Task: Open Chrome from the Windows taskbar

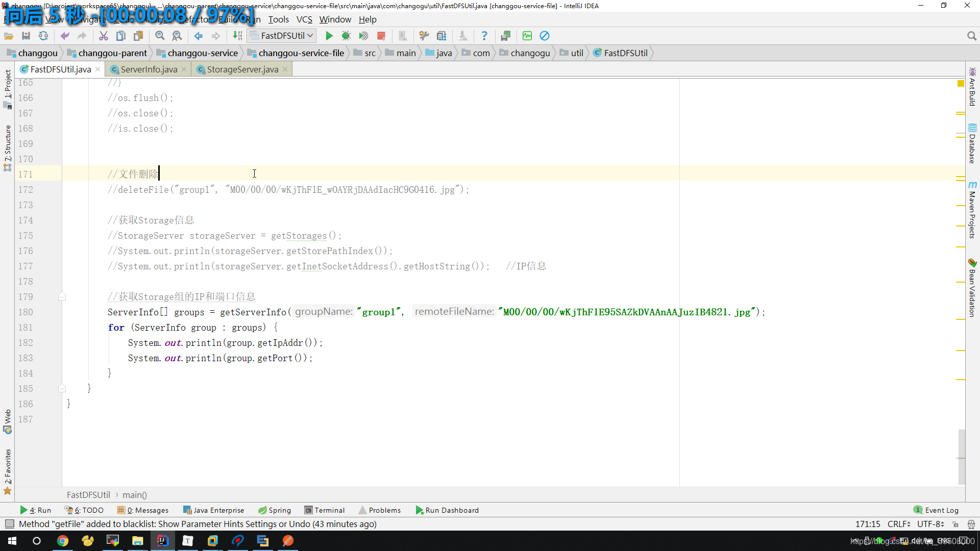Action: 63,541
